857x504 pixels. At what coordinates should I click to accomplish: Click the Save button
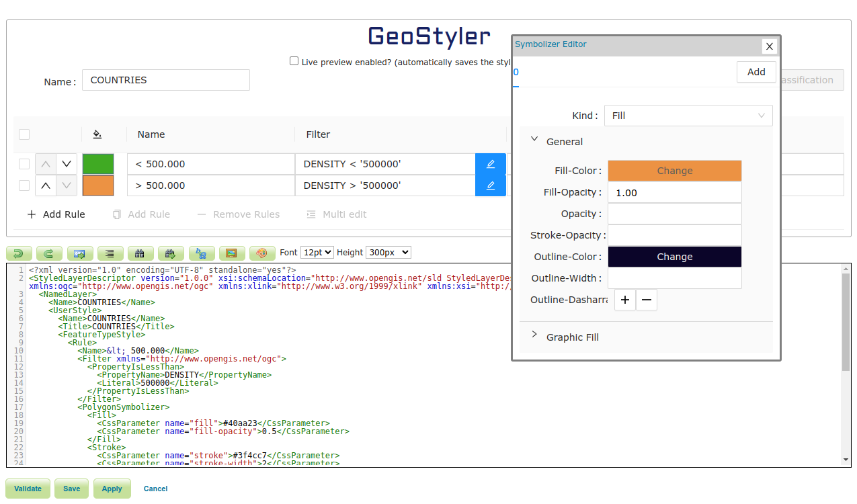71,489
